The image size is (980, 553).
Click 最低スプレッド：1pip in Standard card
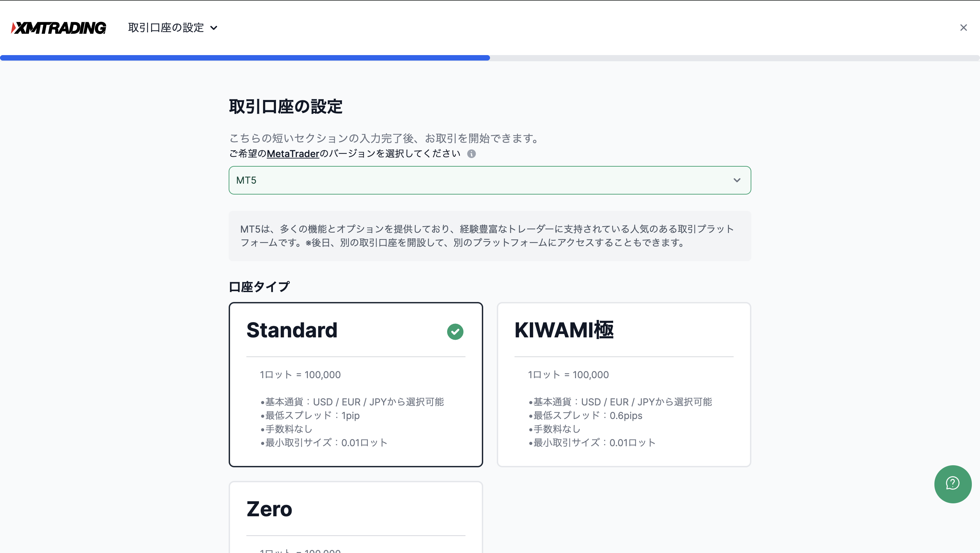pos(310,415)
